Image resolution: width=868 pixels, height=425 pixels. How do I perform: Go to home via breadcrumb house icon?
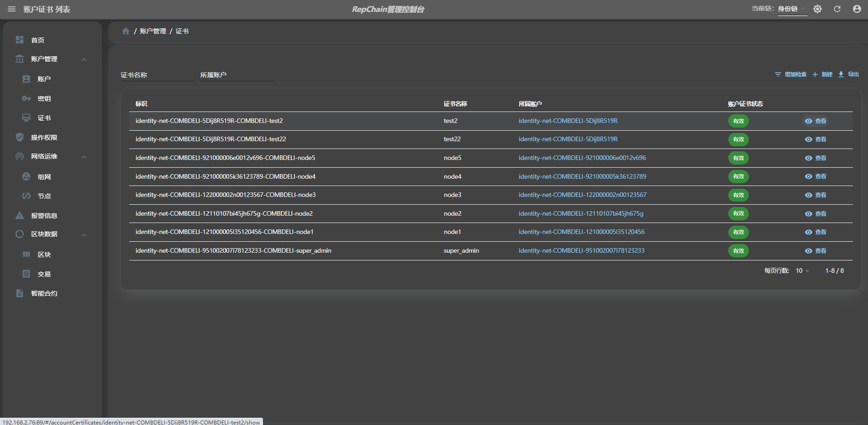click(x=126, y=31)
